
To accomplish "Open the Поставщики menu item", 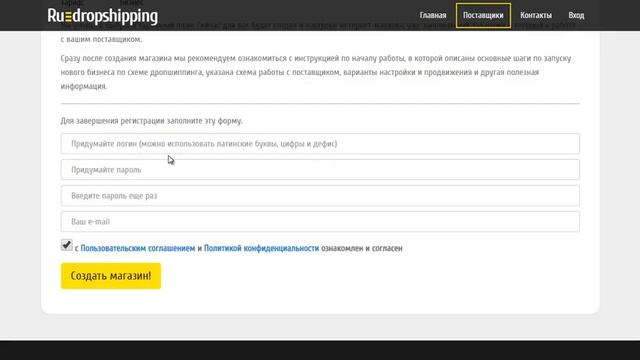I will pos(483,16).
